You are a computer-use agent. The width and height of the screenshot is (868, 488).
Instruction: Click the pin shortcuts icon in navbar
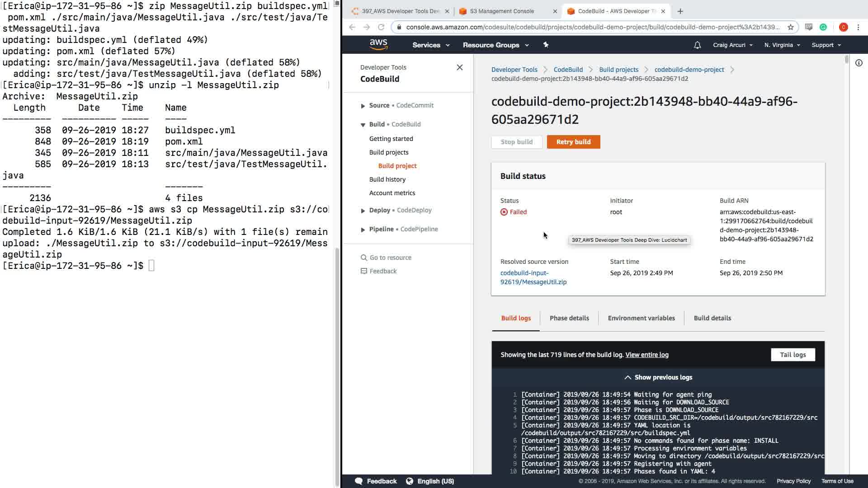click(546, 45)
